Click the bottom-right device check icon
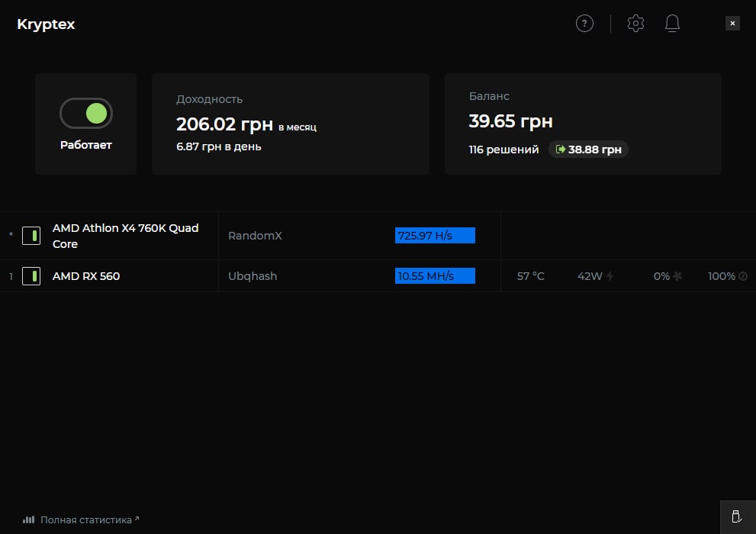The image size is (756, 534). [737, 517]
